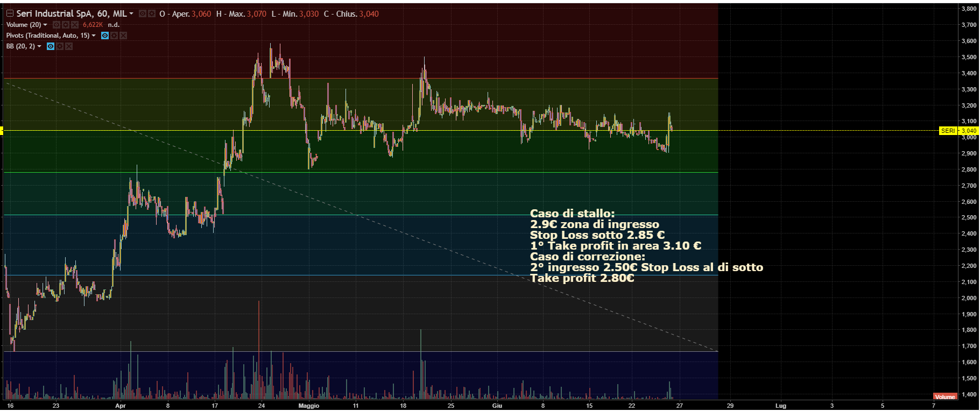Remove the Volume indicator with X
The image size is (980, 411).
[x=75, y=25]
